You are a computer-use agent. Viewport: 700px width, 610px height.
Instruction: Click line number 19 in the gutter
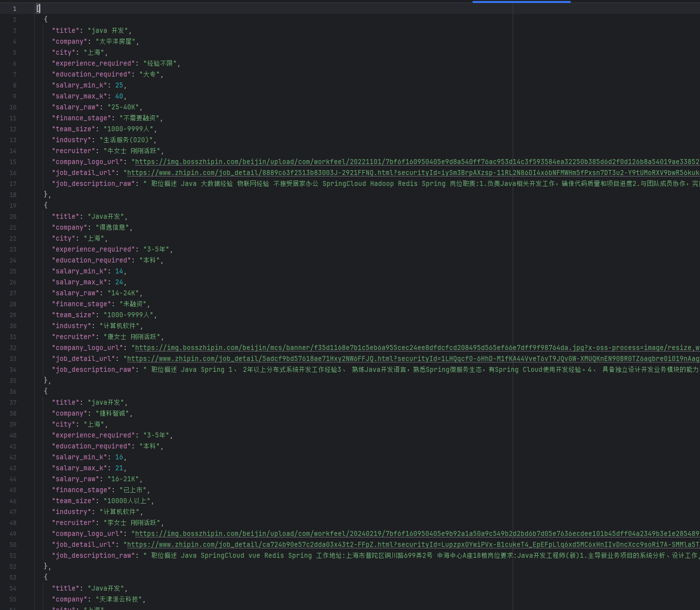[13, 205]
